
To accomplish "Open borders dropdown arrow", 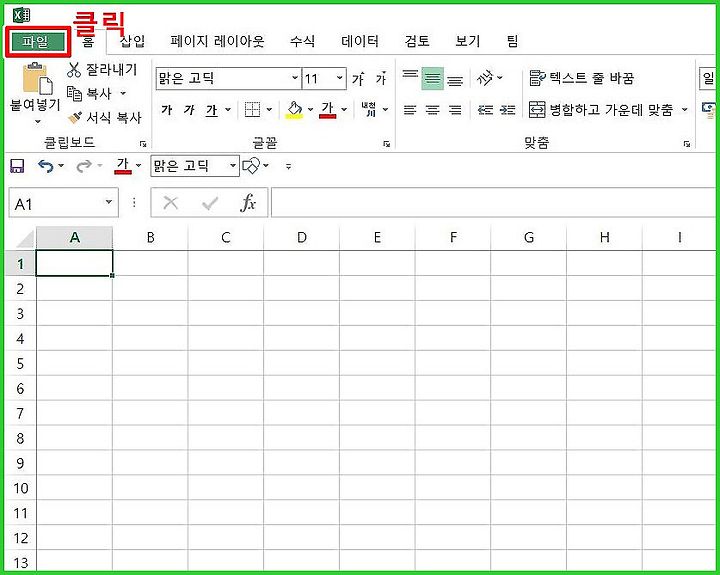I will tap(269, 110).
